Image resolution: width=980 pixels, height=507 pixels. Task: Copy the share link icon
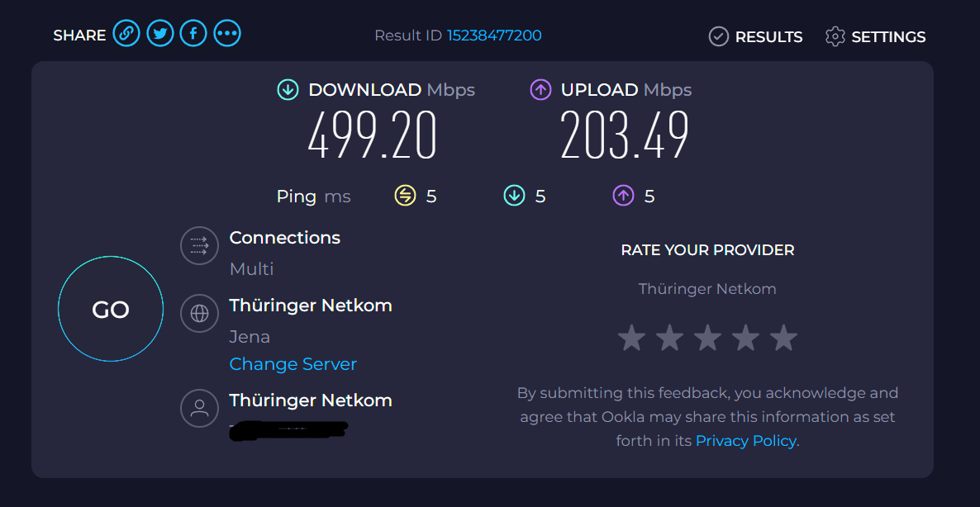pyautogui.click(x=126, y=33)
